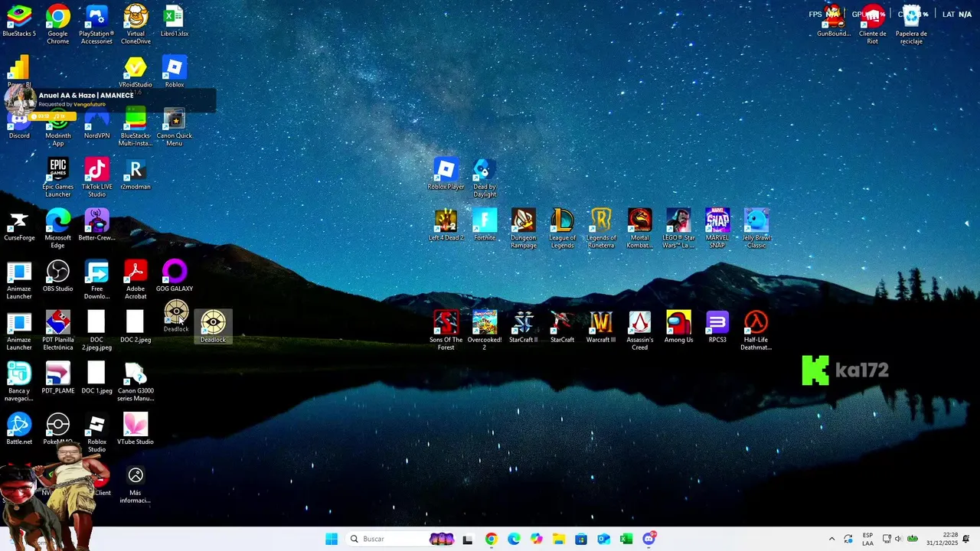Open the Roblox Studio shortcut
This screenshot has width=980, height=551.
pos(96,433)
